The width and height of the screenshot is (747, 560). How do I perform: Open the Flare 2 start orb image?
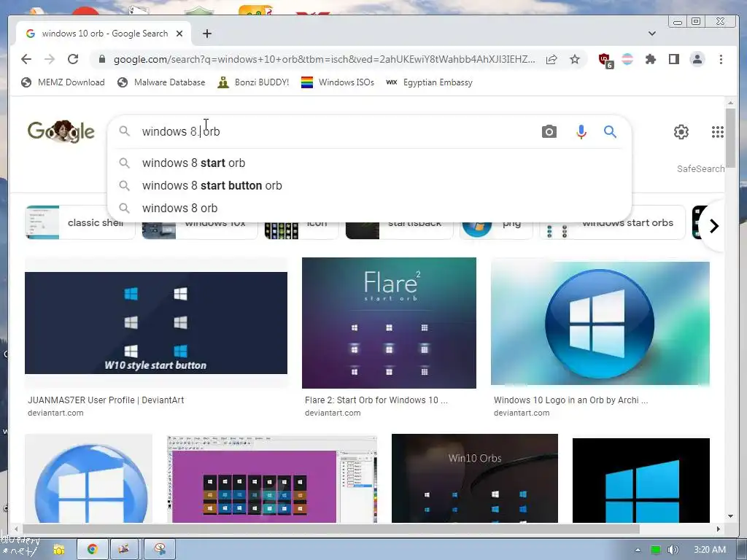389,323
